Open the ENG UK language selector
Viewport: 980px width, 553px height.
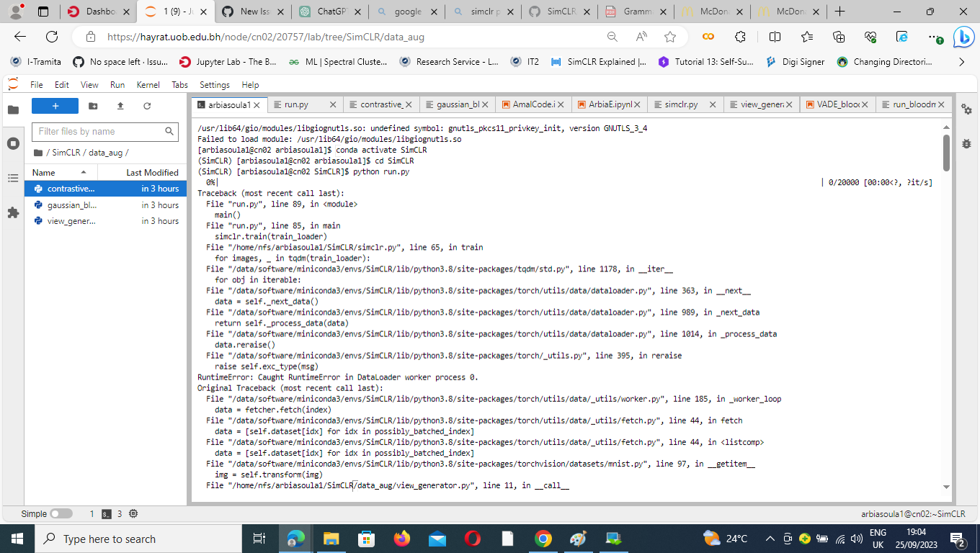click(879, 538)
